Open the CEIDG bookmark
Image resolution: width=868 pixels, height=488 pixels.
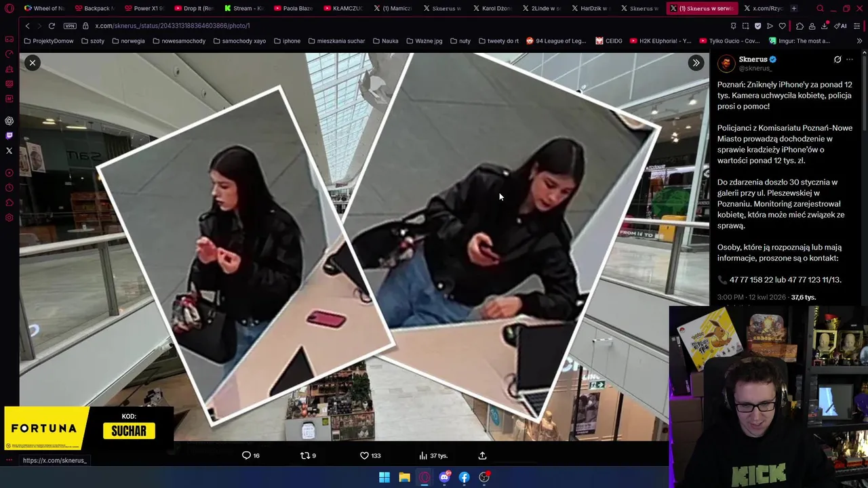pyautogui.click(x=609, y=41)
